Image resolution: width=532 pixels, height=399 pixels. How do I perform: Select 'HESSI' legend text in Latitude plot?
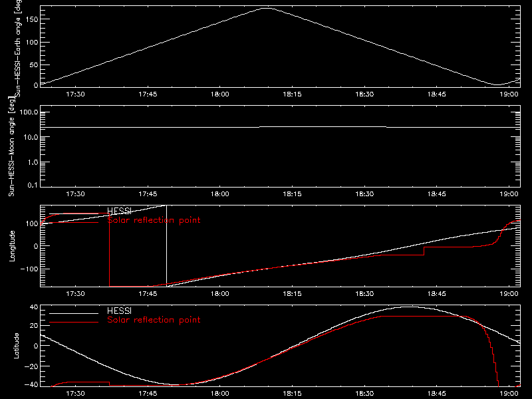click(x=119, y=311)
